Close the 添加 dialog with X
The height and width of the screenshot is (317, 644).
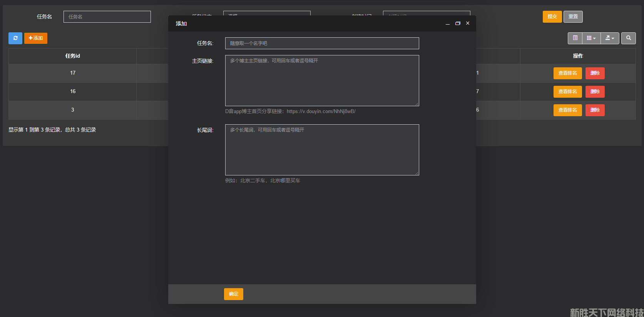point(468,23)
